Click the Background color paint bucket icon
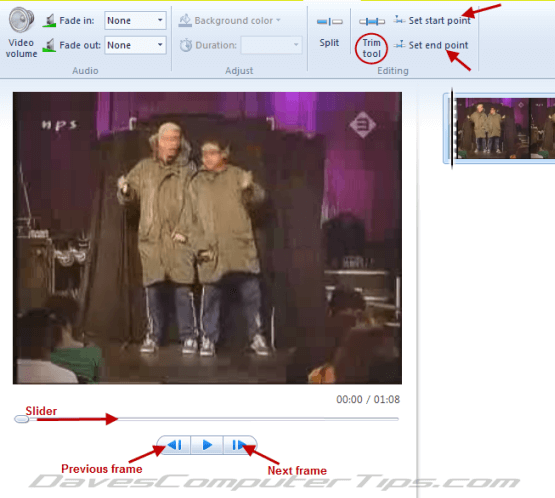Screen dimensions: 555x498 click(x=185, y=21)
